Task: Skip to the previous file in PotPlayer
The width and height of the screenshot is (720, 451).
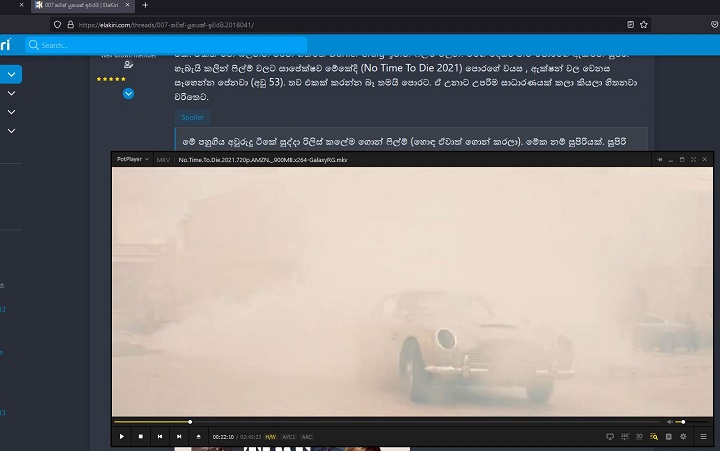Action: 160,437
